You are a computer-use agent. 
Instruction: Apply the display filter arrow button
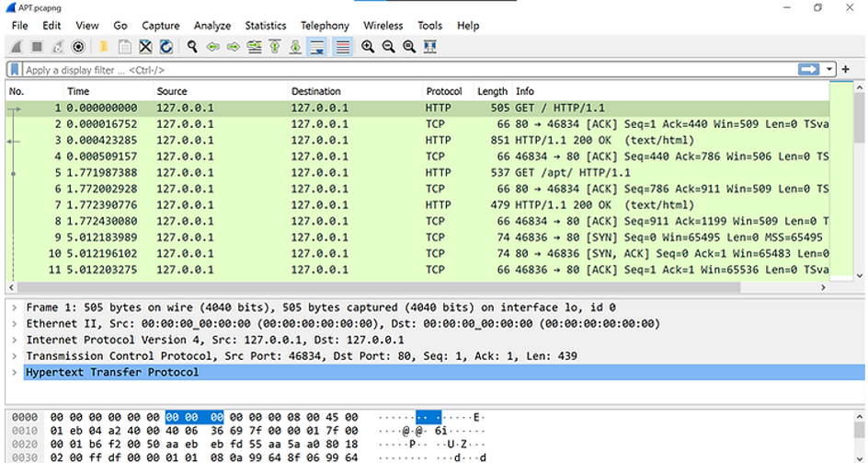[809, 70]
